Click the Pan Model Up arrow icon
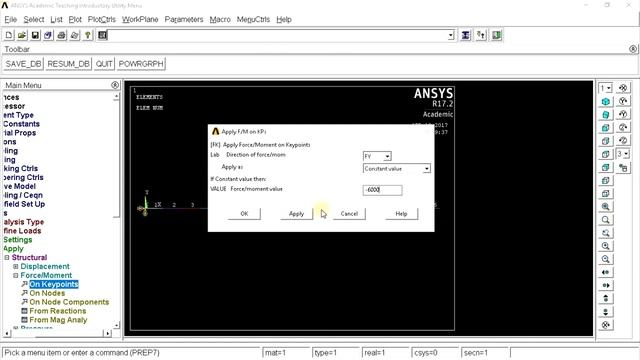Viewport: 640px width, 360px height. [x=606, y=298]
